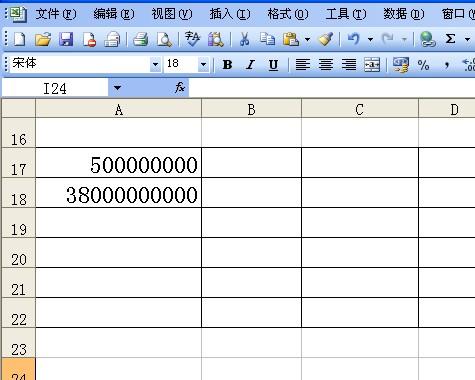Click the Email envelope printer icon
This screenshot has height=380, width=475.
(112, 39)
